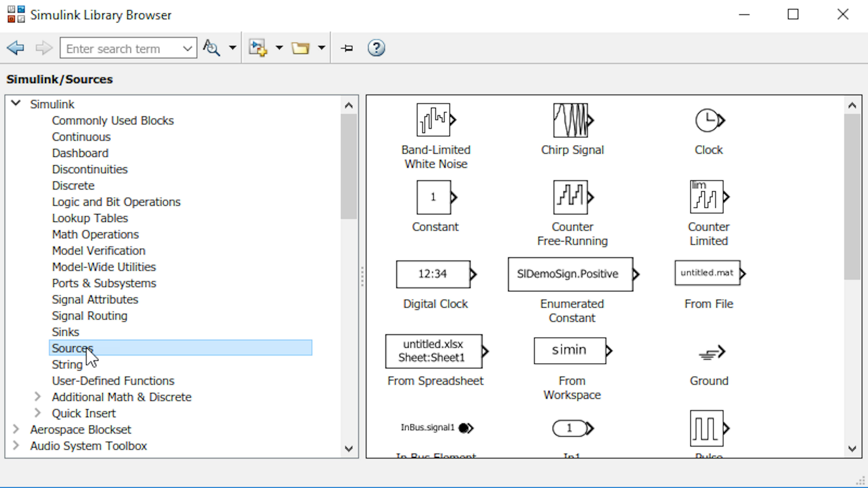Select the Lookup Tables library

click(x=90, y=218)
